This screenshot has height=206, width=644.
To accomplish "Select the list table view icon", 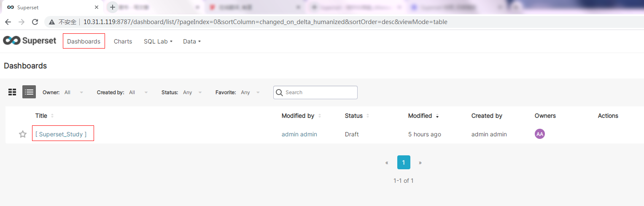I will pos(29,92).
